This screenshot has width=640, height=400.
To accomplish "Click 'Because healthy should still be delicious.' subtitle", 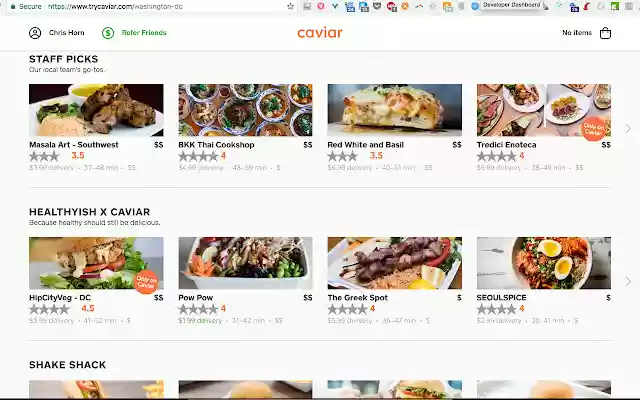I will click(x=94, y=223).
